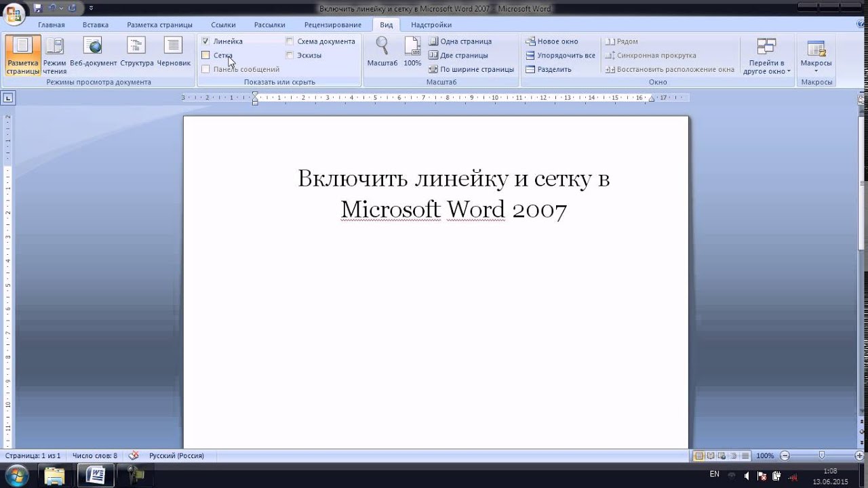Click the EN language indicator in tray

(714, 474)
